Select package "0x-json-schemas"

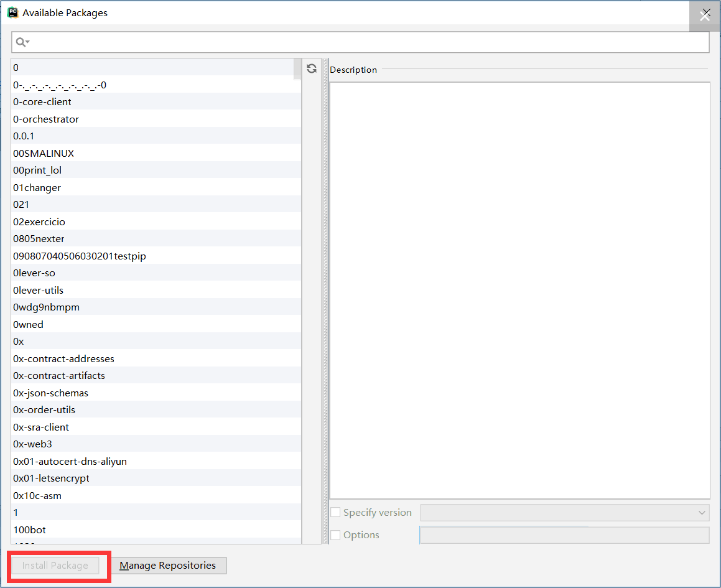click(156, 393)
